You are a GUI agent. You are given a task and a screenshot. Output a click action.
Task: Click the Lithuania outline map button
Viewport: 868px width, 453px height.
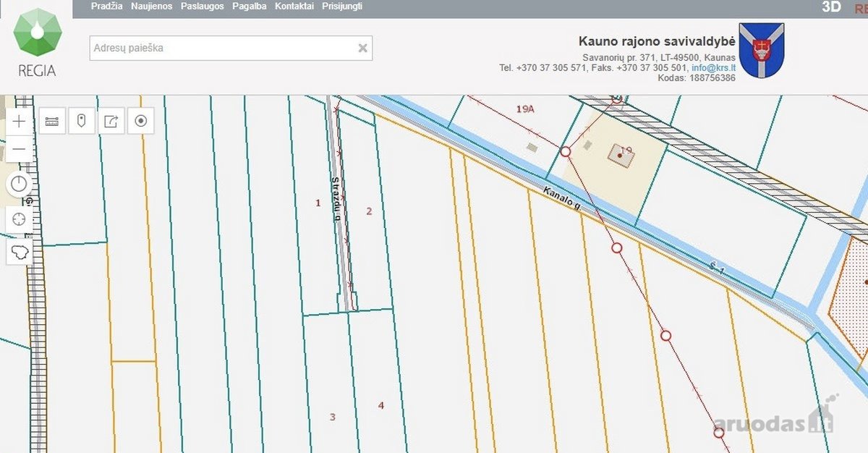pos(19,253)
